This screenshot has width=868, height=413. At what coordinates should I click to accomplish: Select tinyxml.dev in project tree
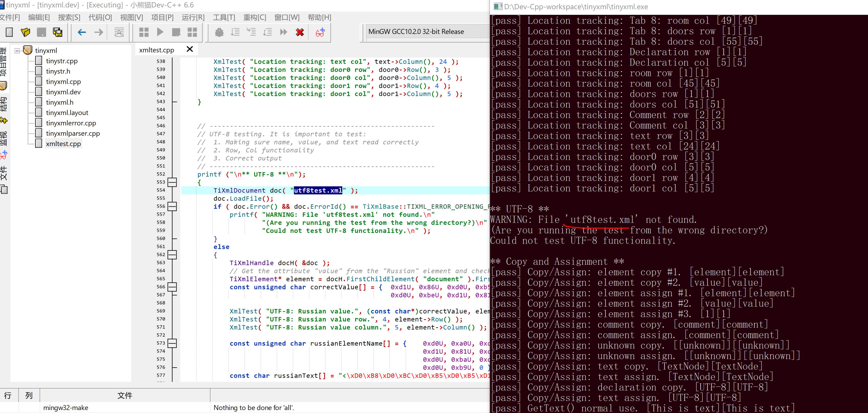63,92
